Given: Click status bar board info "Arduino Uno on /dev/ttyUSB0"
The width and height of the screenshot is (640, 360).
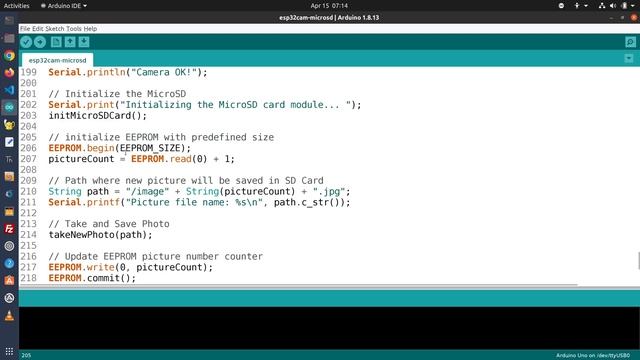Looking at the screenshot, I should (593, 356).
